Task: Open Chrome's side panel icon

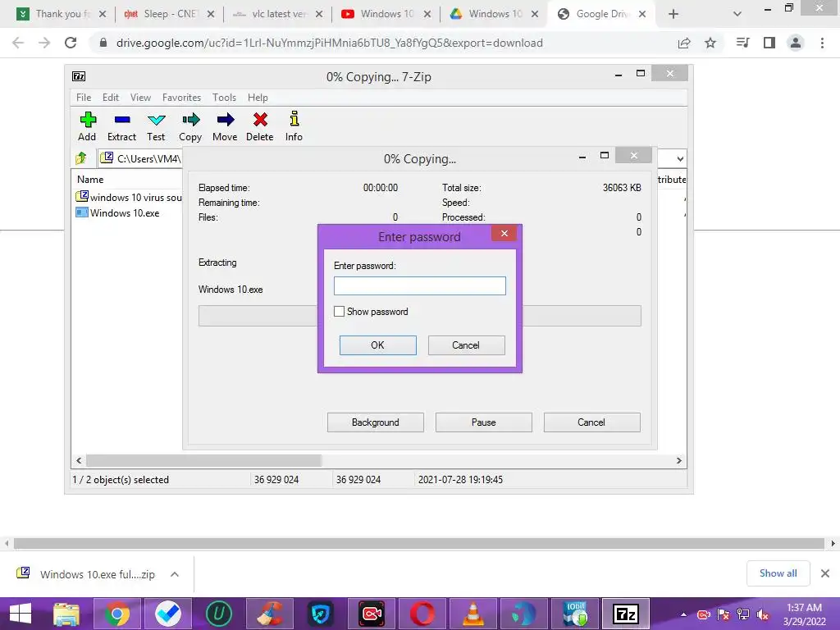Action: pos(769,43)
